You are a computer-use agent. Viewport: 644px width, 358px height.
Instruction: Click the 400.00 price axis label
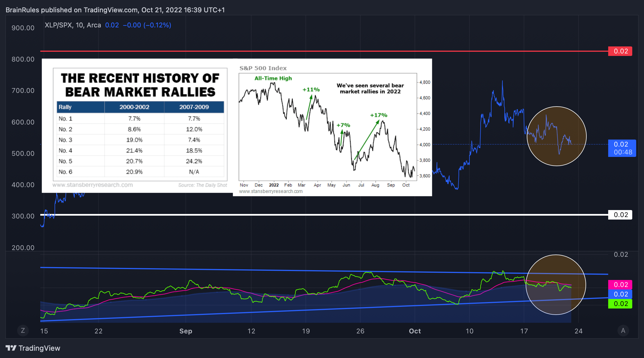(23, 185)
